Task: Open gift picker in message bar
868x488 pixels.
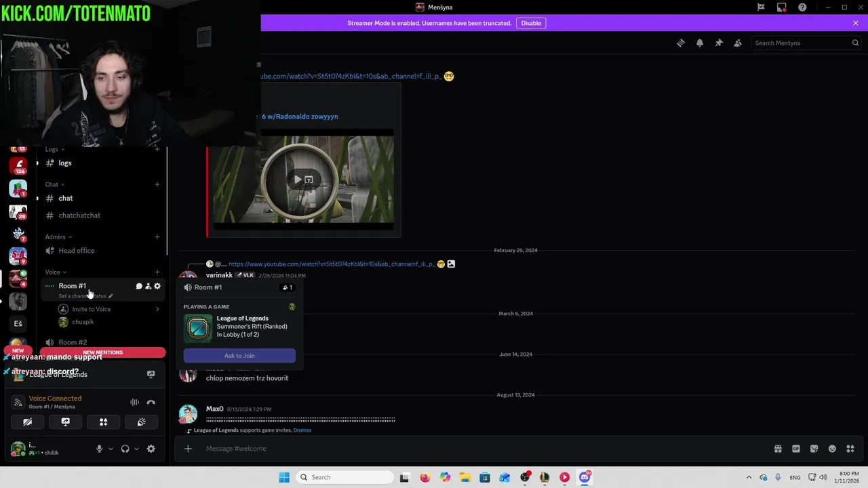Action: [778, 449]
